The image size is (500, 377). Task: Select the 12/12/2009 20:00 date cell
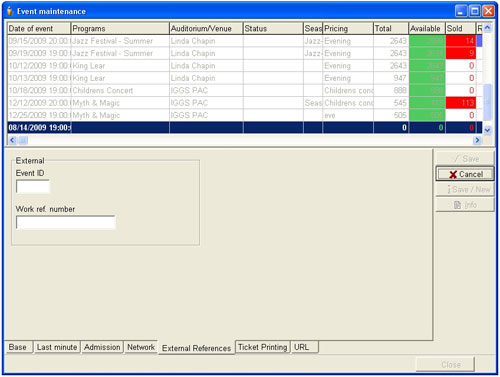point(39,103)
